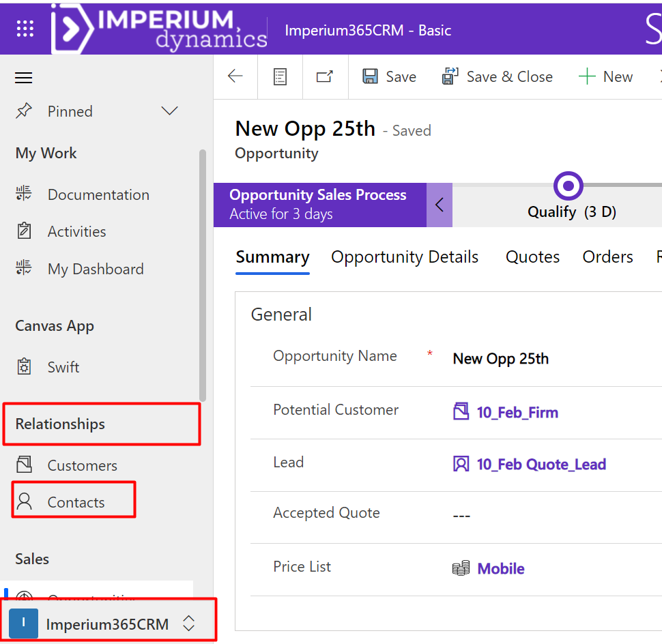Select the Qualify stage circle
Image resolution: width=662 pixels, height=644 pixels.
pos(569,186)
